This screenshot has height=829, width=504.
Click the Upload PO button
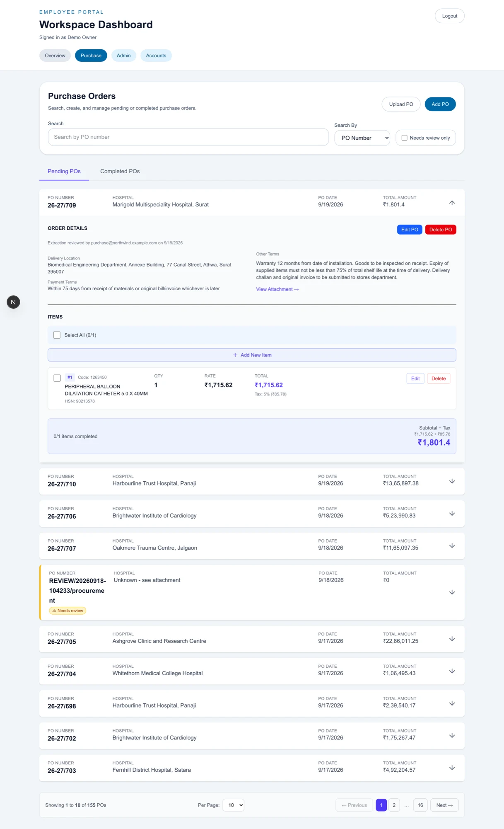[x=401, y=104]
